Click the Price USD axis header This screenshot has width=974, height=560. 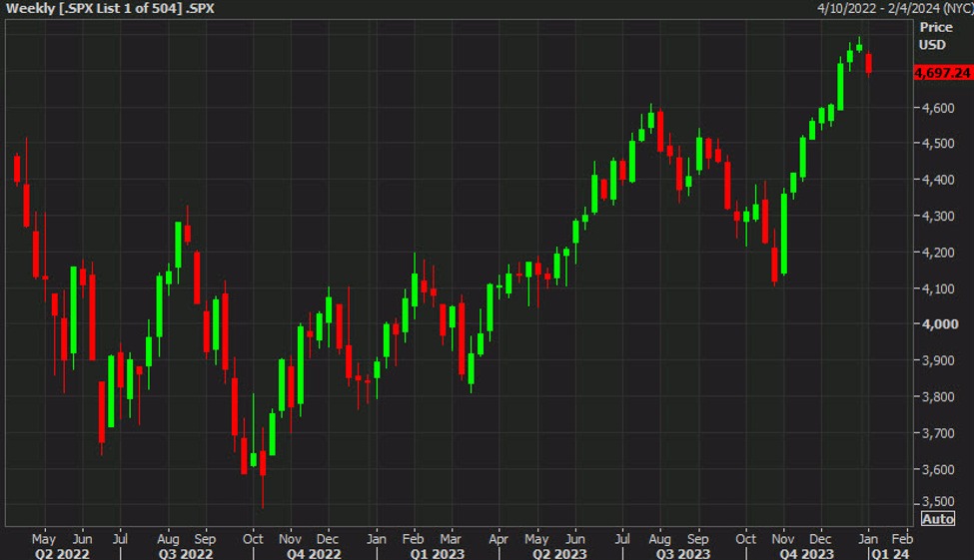(935, 36)
